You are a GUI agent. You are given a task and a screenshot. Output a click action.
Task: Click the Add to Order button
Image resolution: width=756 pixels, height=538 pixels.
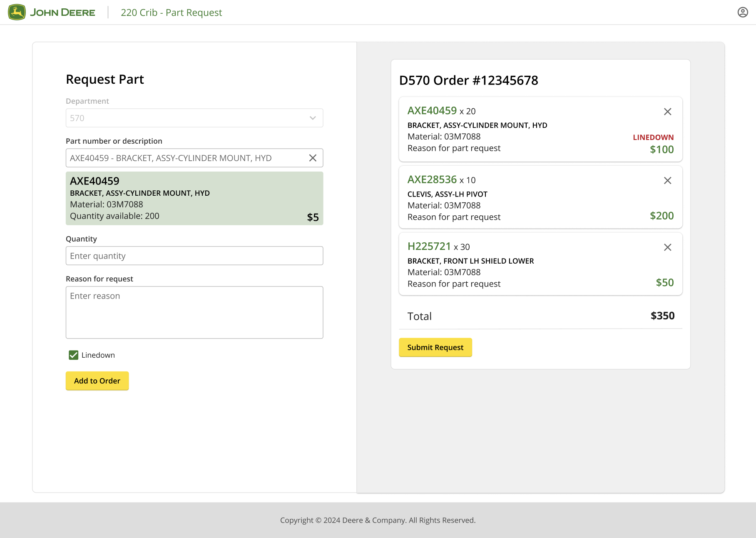[x=97, y=381]
